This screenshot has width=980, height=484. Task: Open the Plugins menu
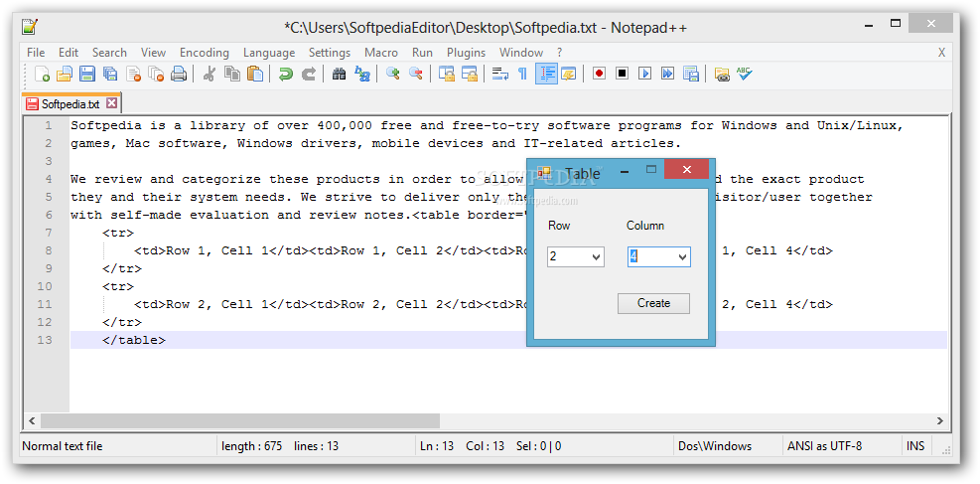(x=467, y=53)
